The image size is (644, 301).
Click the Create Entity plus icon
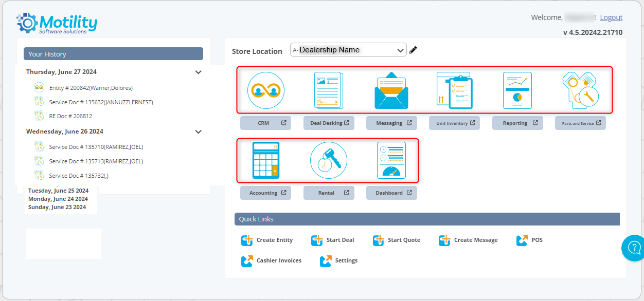pyautogui.click(x=247, y=240)
